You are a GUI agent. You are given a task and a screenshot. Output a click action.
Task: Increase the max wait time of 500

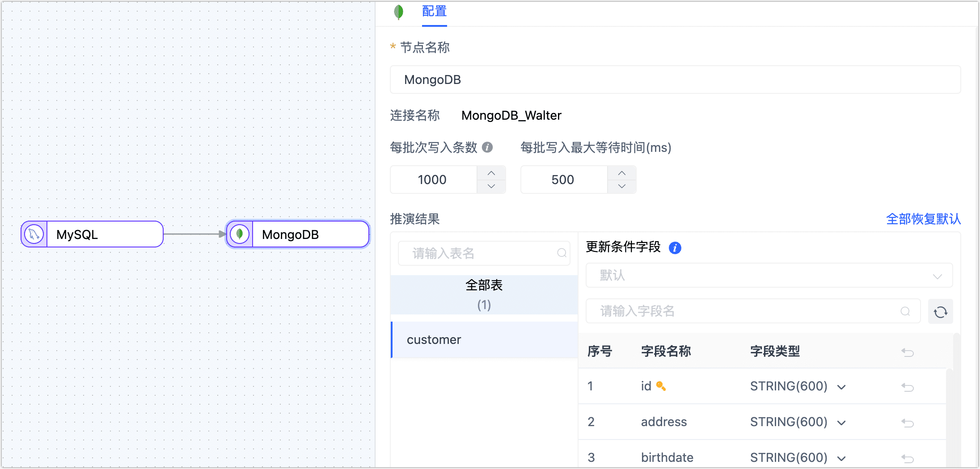click(622, 173)
